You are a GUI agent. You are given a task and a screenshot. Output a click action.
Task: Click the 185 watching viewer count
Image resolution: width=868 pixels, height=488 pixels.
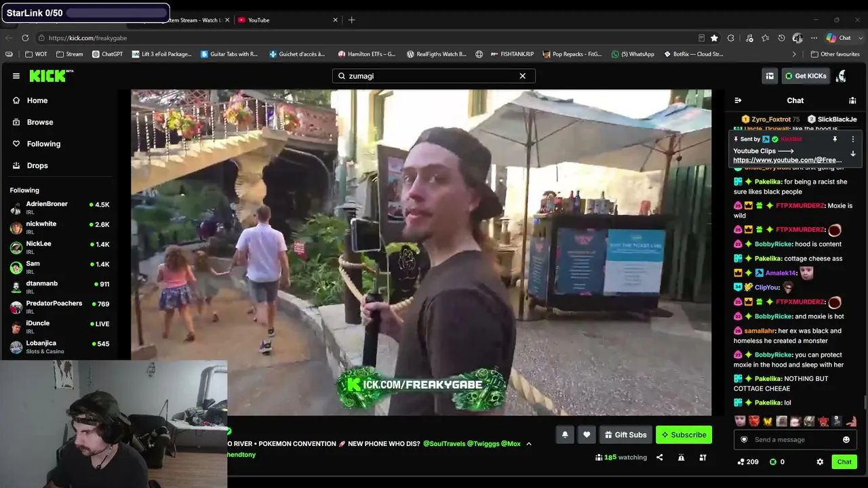pyautogui.click(x=621, y=457)
